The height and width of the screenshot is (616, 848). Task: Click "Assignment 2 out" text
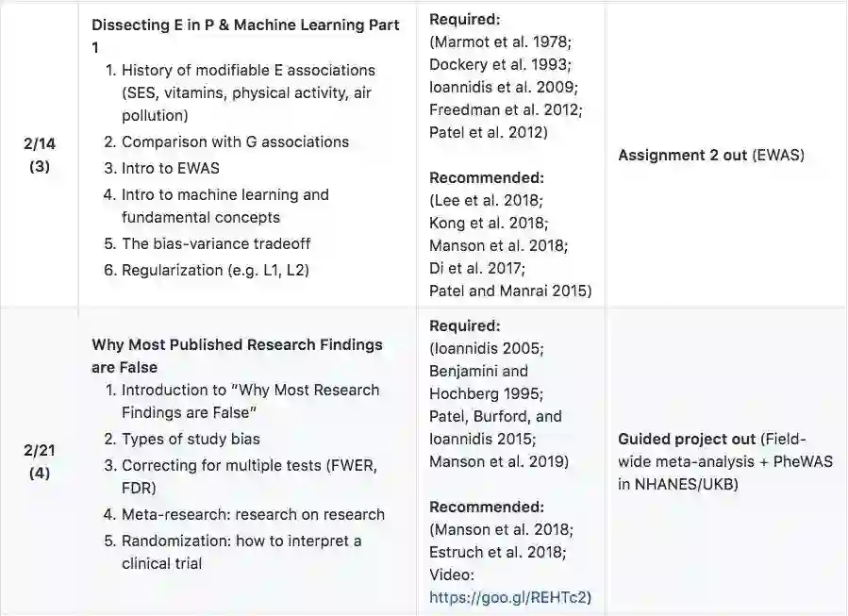[683, 156]
